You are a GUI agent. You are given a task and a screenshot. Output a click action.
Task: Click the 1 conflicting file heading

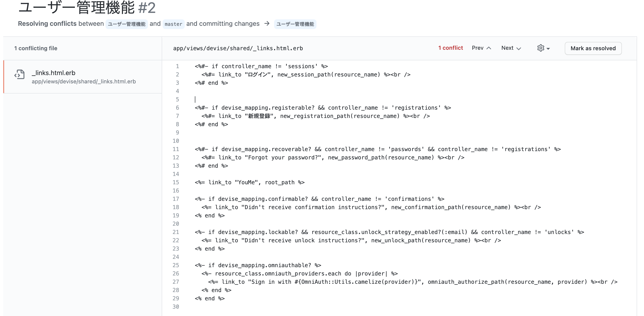(36, 48)
